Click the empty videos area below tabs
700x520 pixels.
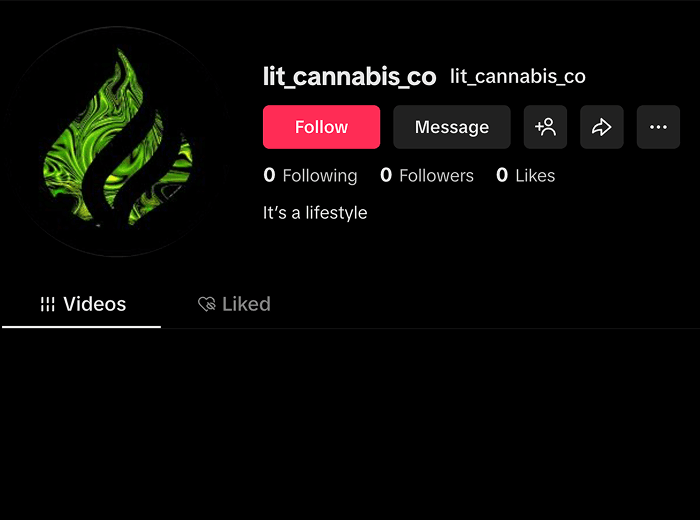pos(350,424)
